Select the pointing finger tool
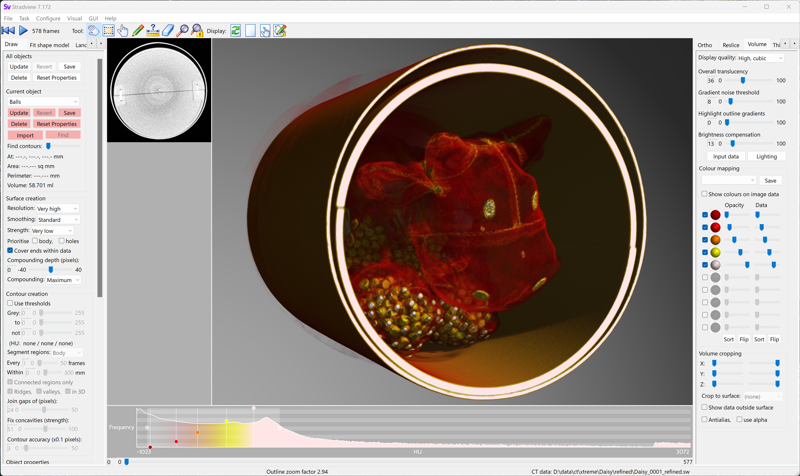The height and width of the screenshot is (476, 800). (x=123, y=31)
